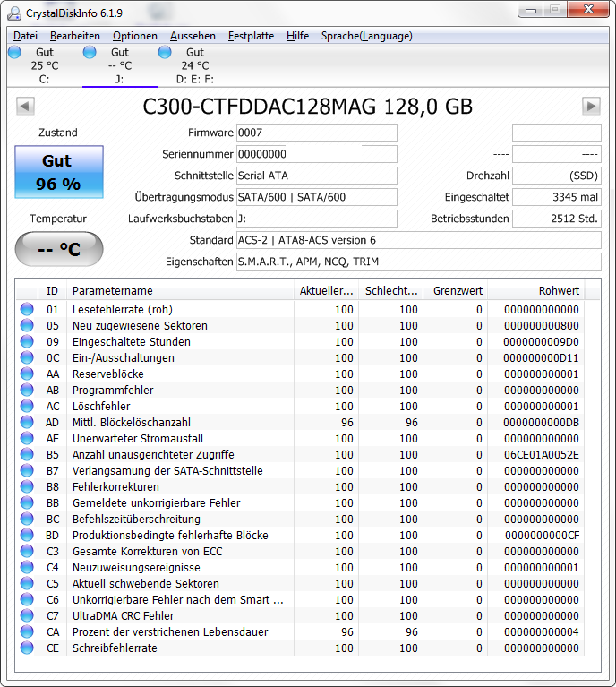Click status orb for Mittl. Blöckelöschanzahl
The image size is (616, 687).
27,422
